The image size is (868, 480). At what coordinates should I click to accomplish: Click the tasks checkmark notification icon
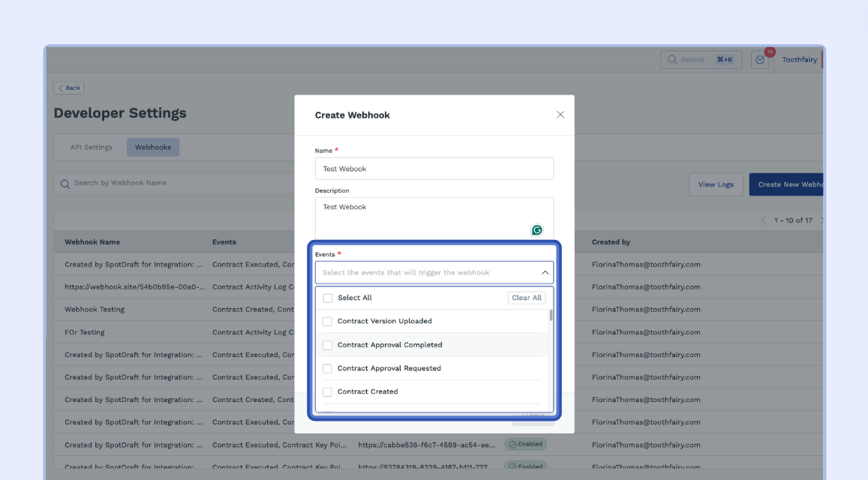point(760,60)
